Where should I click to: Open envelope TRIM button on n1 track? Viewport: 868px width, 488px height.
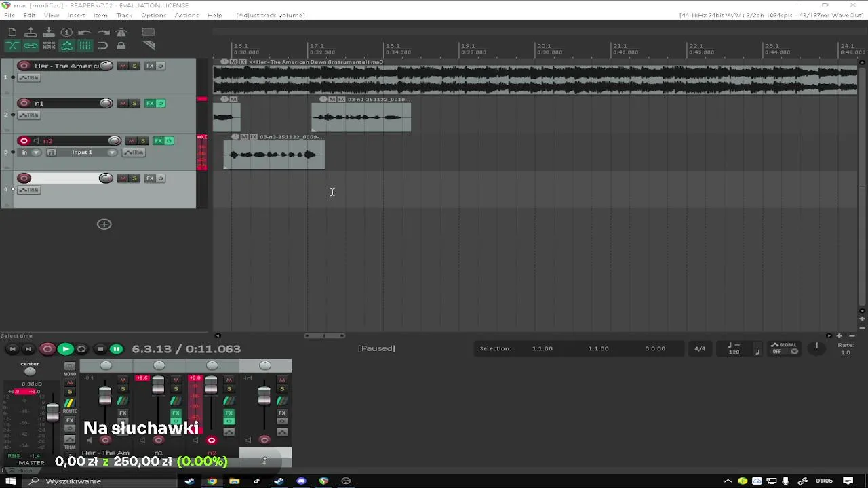click(x=29, y=115)
